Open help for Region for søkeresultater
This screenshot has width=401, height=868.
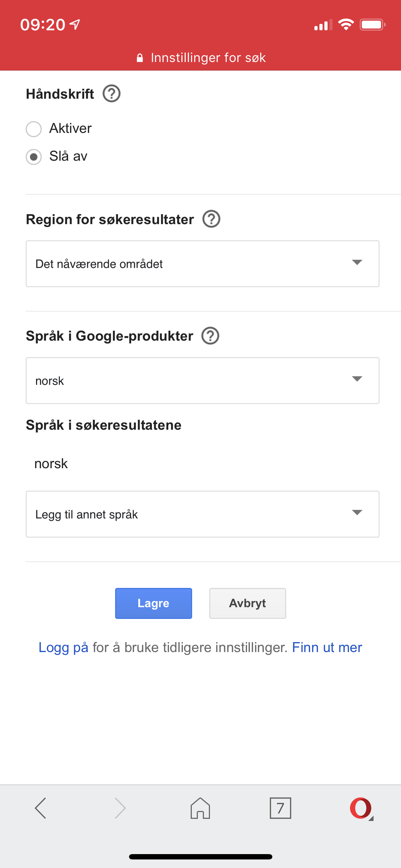tap(211, 219)
